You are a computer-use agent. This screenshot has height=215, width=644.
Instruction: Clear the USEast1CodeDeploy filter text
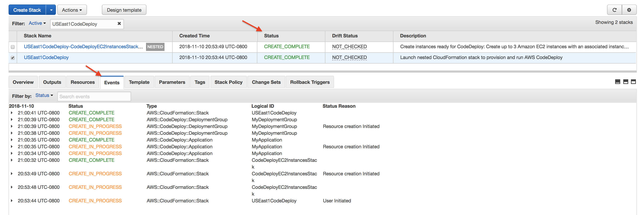(x=119, y=23)
